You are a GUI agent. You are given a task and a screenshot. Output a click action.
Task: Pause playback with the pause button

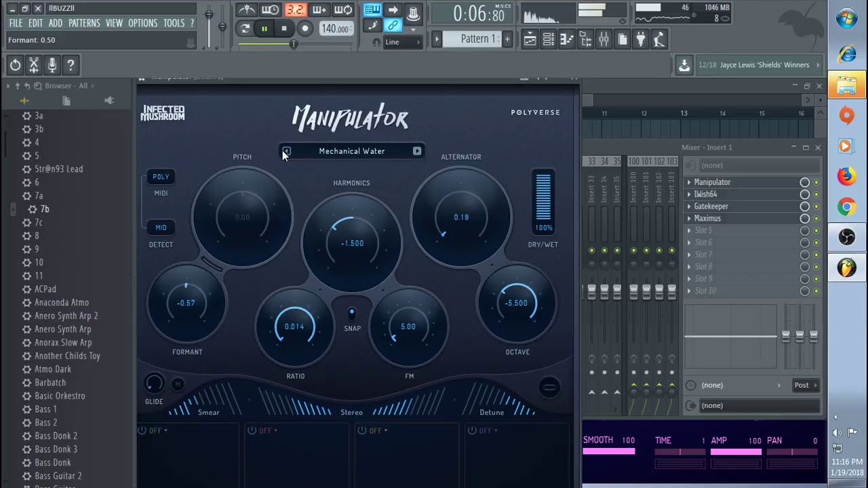pos(264,28)
